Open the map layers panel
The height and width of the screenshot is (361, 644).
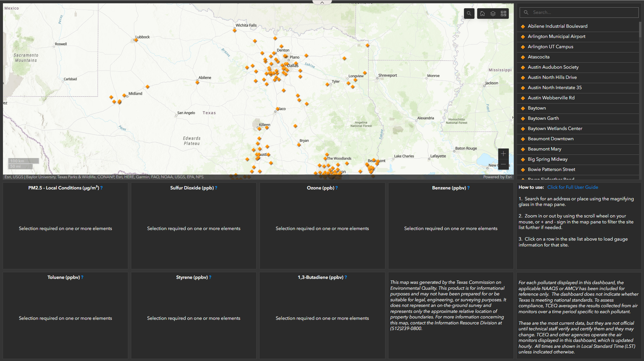[493, 14]
